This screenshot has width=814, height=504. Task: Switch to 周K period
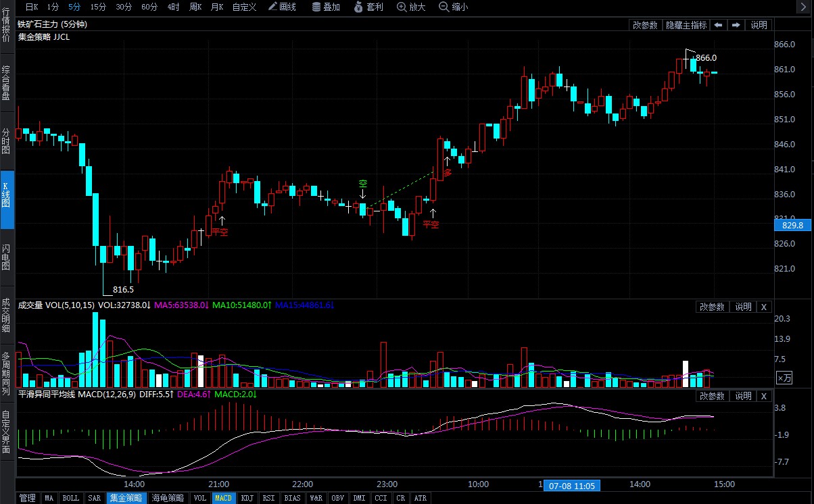pos(195,7)
